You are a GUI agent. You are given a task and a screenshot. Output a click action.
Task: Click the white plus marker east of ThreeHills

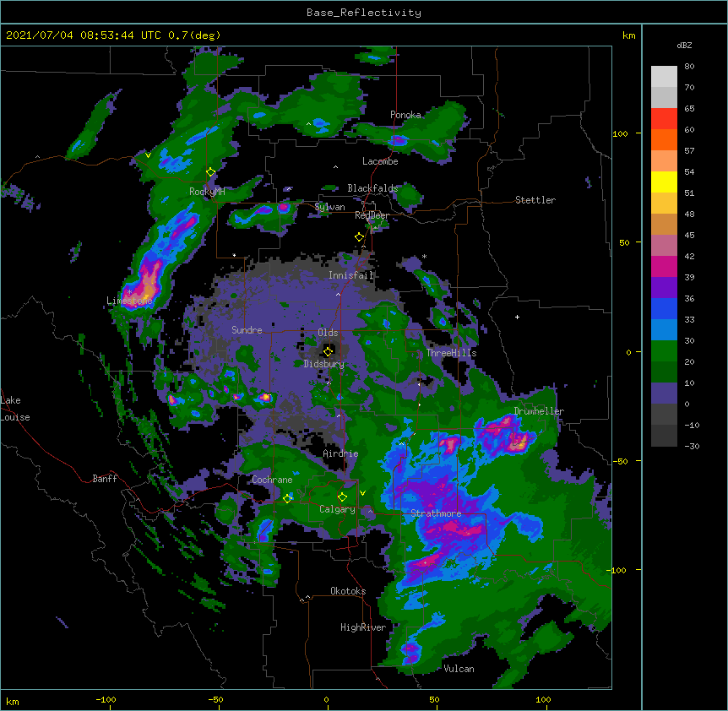(x=517, y=317)
